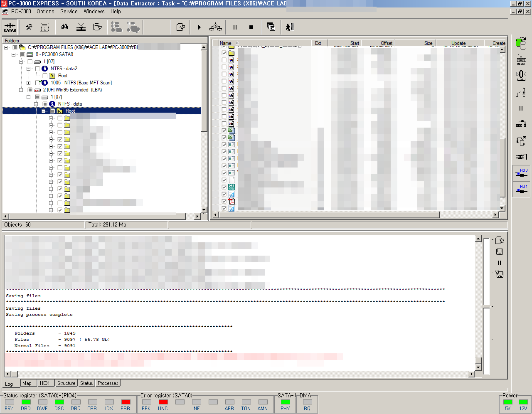Collapse the 2 [0F] Win95 Extended node
The height and width of the screenshot is (414, 532).
(x=21, y=90)
